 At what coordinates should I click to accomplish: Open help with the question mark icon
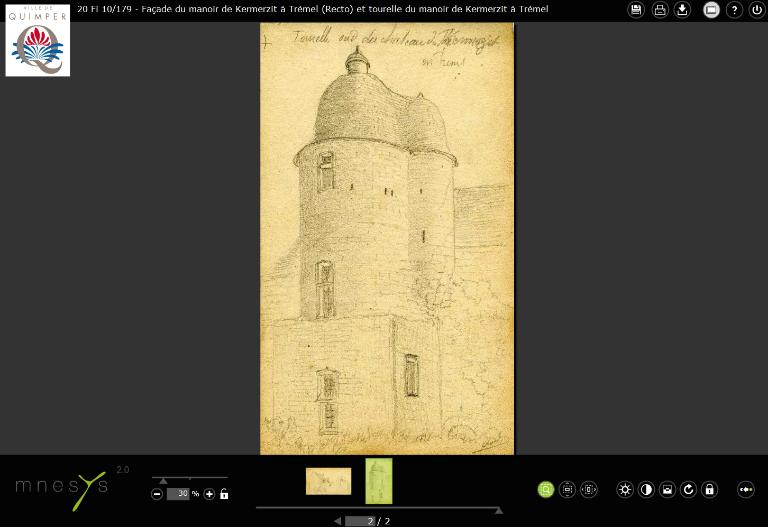click(x=734, y=10)
